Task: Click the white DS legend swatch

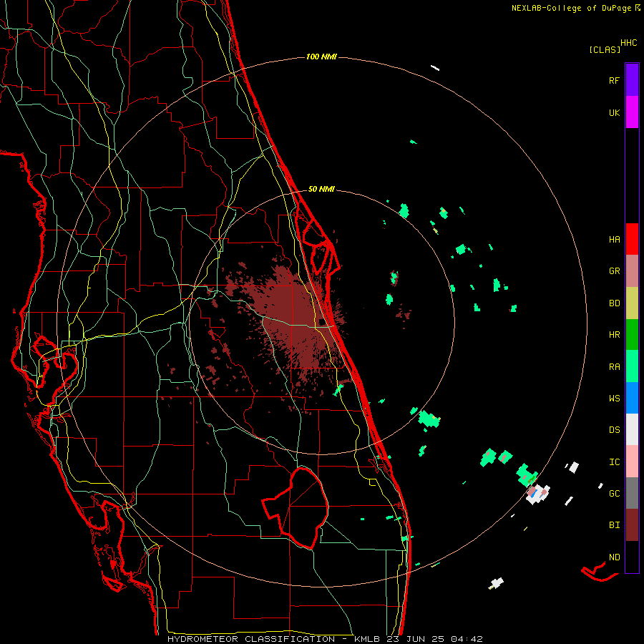Action: (x=632, y=429)
